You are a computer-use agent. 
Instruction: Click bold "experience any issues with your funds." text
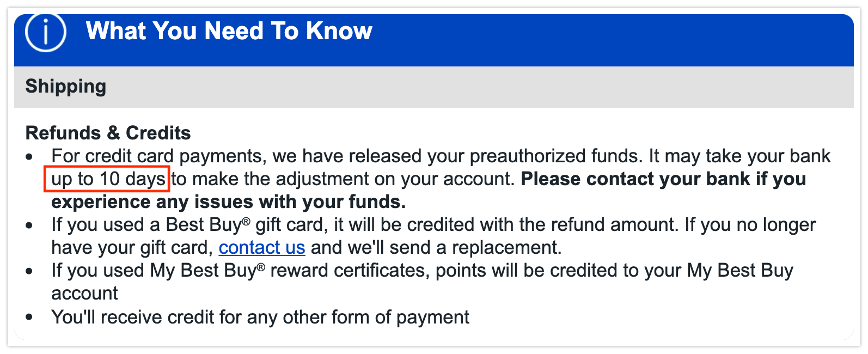228,202
